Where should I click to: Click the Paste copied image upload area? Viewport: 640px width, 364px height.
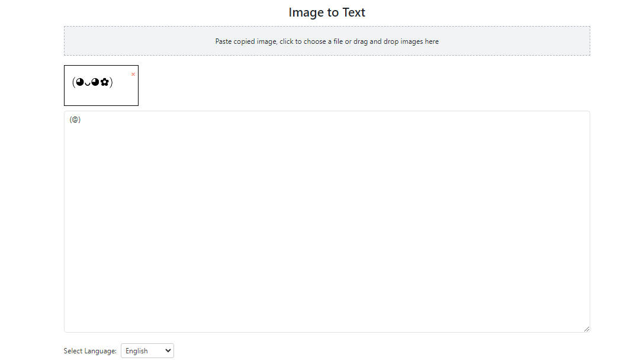(327, 41)
